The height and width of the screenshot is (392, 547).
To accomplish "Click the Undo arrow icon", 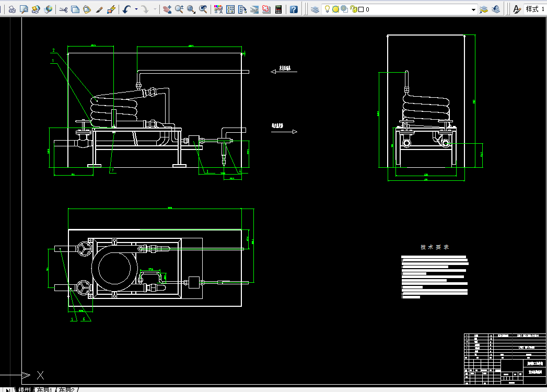I will coord(126,9).
